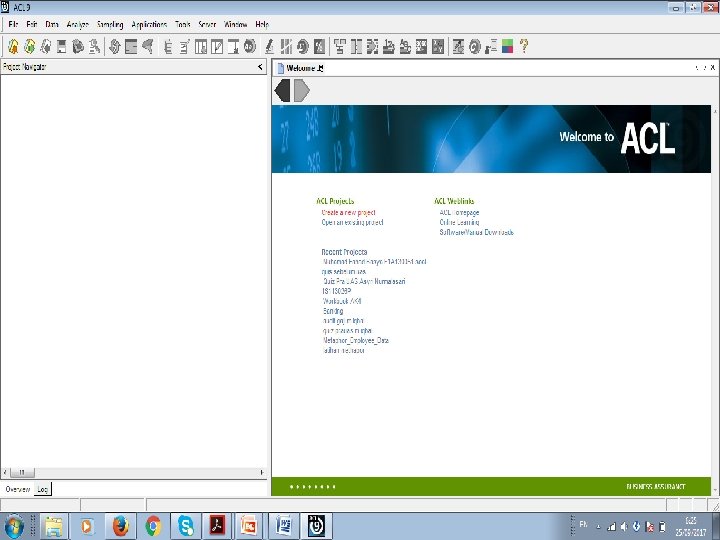Switch to the Overview tab
This screenshot has width=720, height=540.
tap(17, 489)
